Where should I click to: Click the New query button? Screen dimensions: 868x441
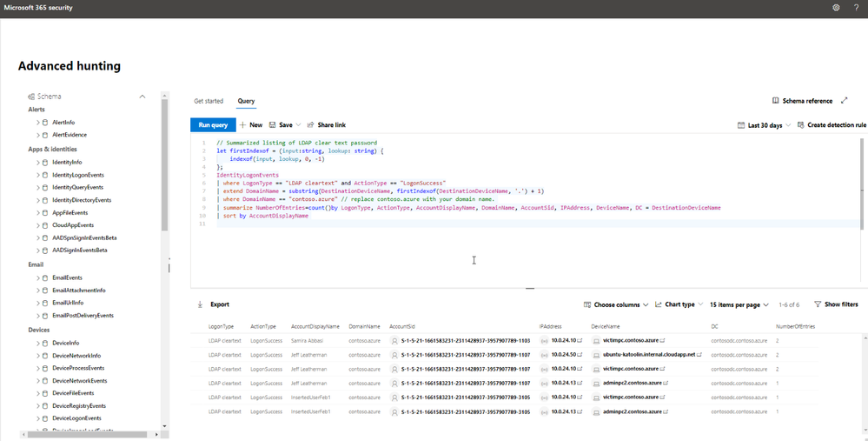[251, 125]
